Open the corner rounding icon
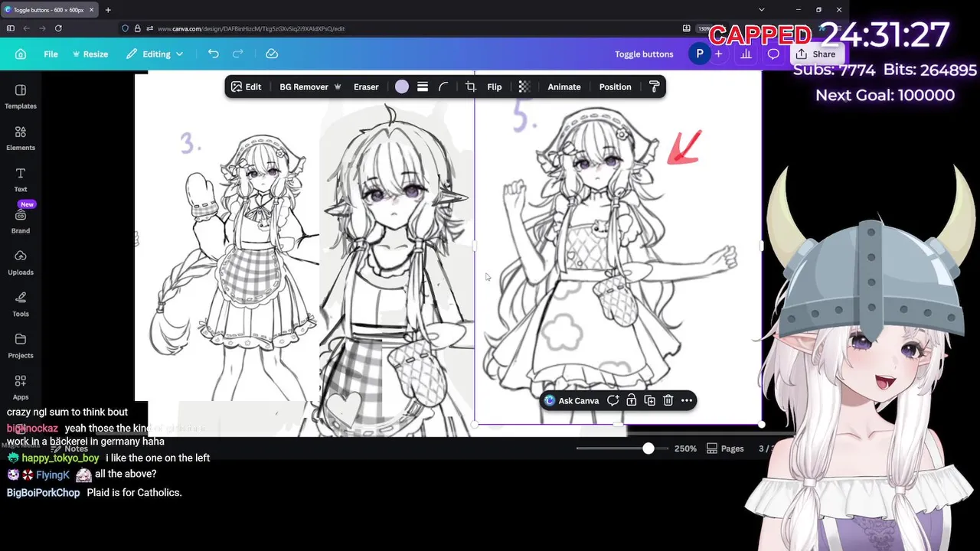 pos(443,86)
